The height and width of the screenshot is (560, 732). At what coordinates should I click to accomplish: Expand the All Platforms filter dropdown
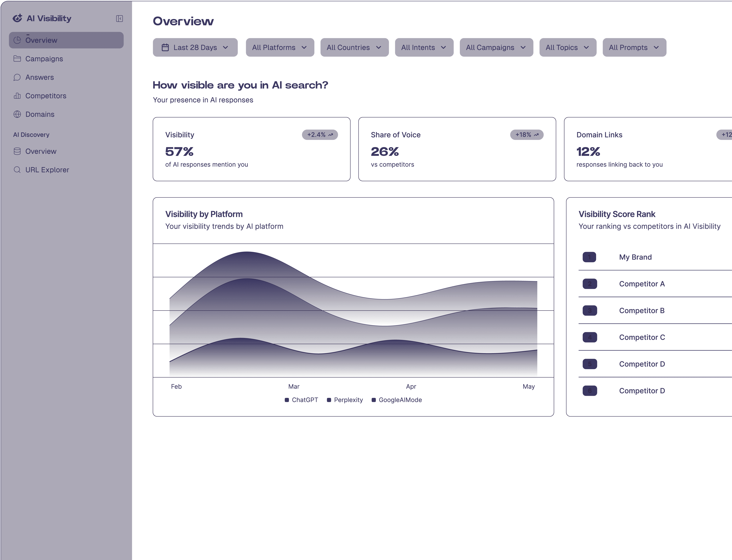(x=280, y=47)
